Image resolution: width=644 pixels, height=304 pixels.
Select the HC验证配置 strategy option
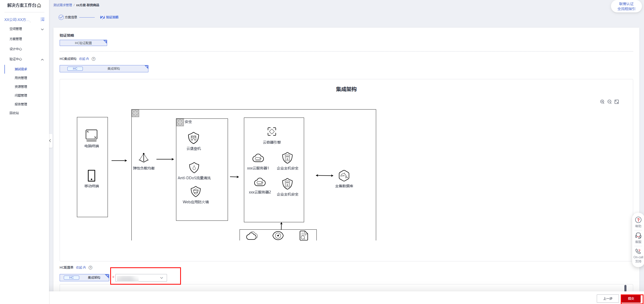click(83, 43)
